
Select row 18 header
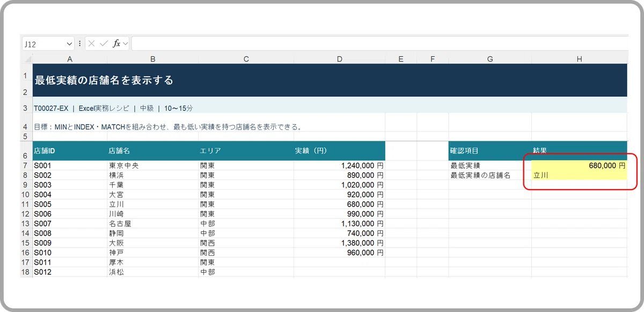pos(25,272)
